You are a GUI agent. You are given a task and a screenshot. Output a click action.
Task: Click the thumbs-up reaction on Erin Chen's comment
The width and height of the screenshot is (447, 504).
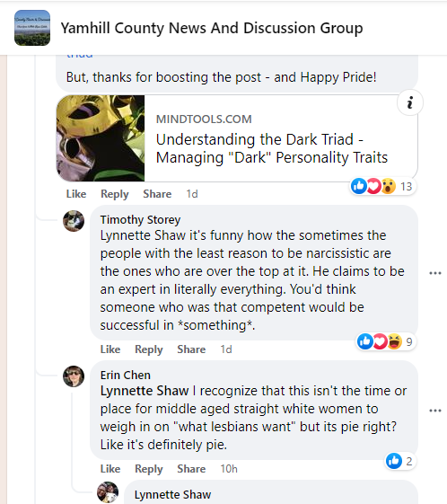point(394,461)
